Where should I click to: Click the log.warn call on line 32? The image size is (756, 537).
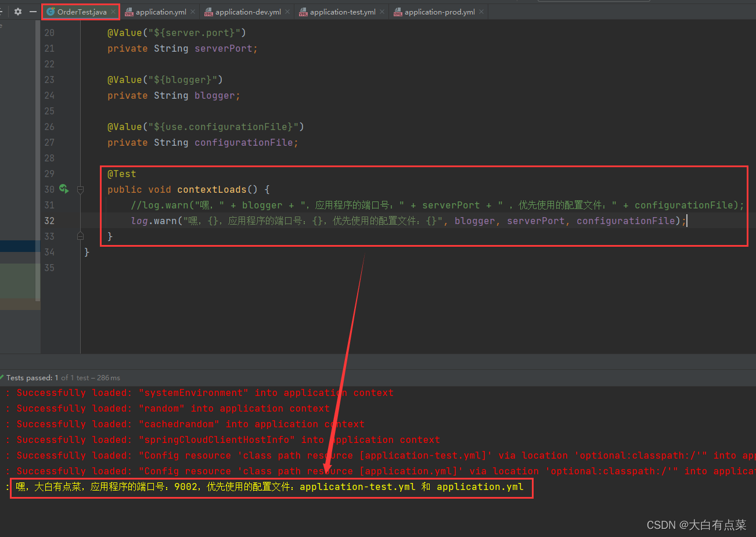tap(409, 221)
